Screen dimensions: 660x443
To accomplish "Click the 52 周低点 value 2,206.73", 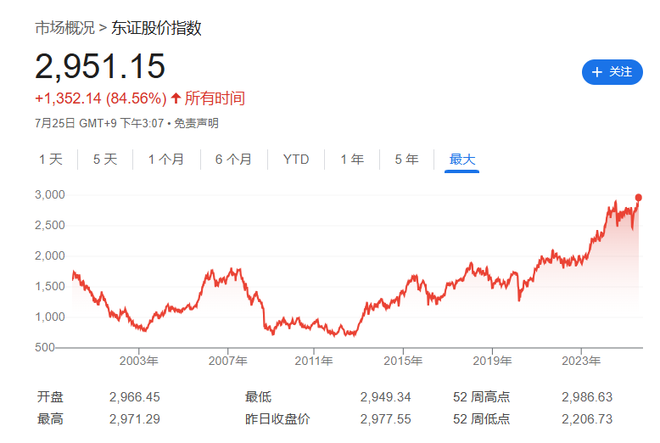I will pyautogui.click(x=587, y=419).
